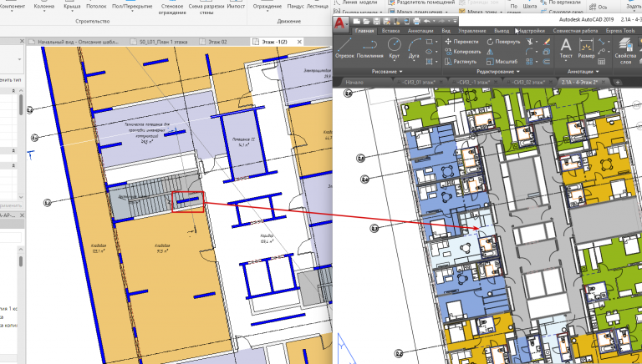Click the Повернуть rotate tool
The width and height of the screenshot is (642, 364).
coord(503,42)
